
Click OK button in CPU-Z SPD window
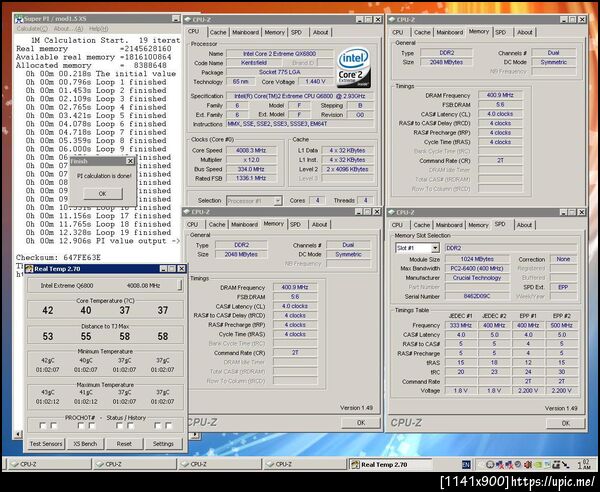(566, 423)
